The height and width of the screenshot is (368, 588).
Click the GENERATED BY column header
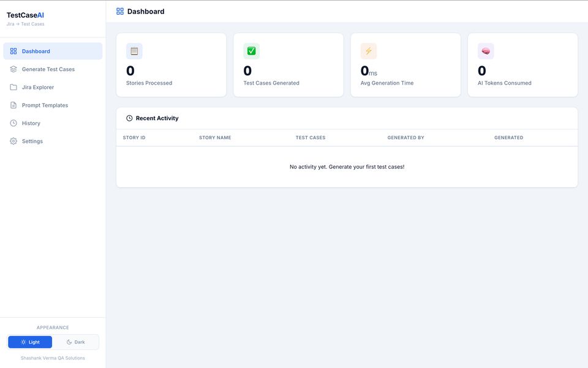point(405,138)
